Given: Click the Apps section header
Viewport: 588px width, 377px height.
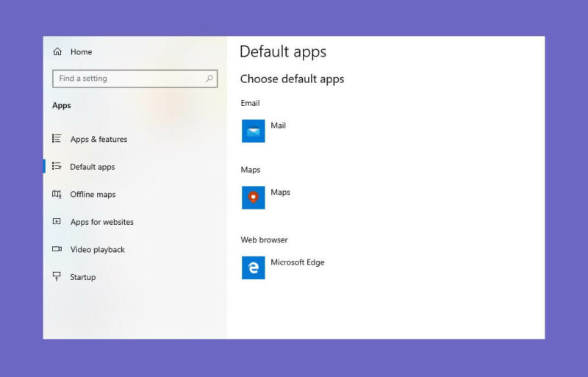Looking at the screenshot, I should (x=62, y=105).
